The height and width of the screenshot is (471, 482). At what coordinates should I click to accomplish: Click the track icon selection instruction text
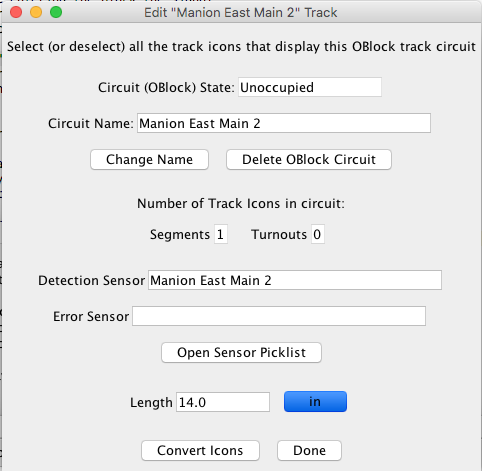(241, 46)
